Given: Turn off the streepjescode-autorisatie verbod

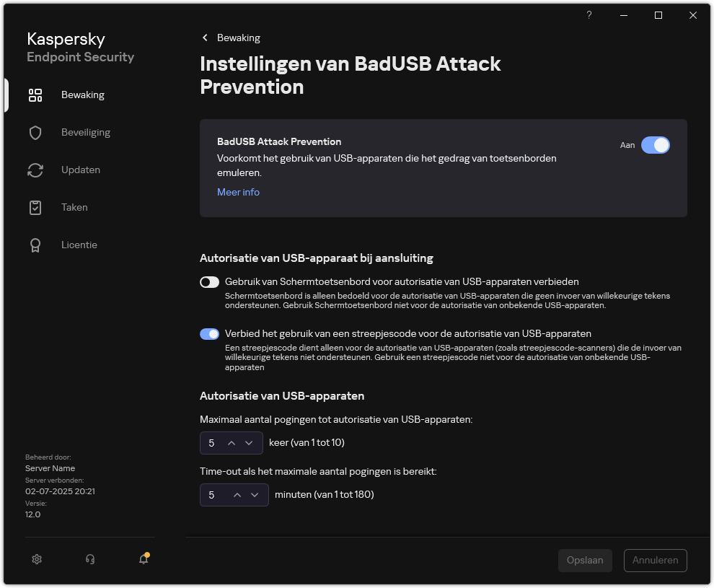Looking at the screenshot, I should 209,333.
